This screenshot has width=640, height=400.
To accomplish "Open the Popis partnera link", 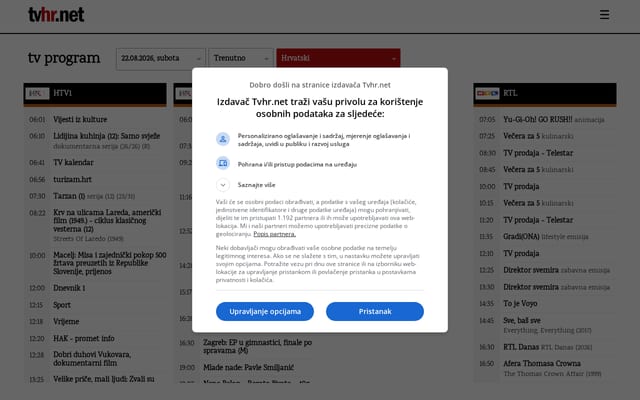I will click(274, 234).
